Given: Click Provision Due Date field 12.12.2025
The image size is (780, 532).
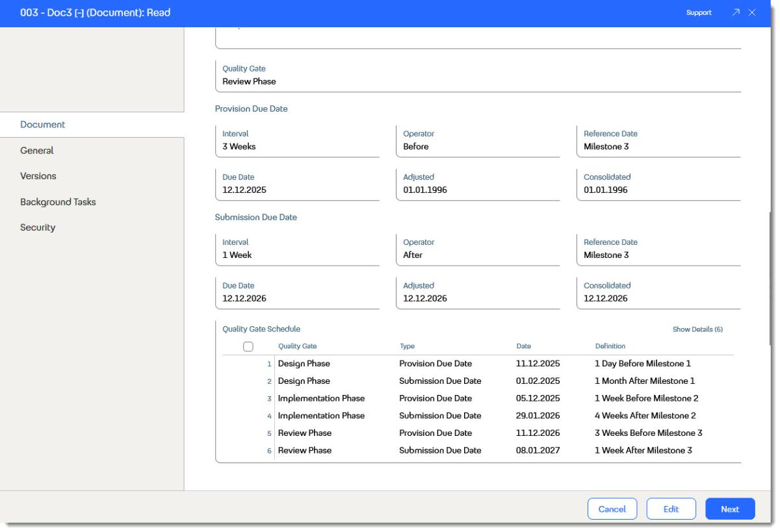Looking at the screenshot, I should pyautogui.click(x=297, y=184).
